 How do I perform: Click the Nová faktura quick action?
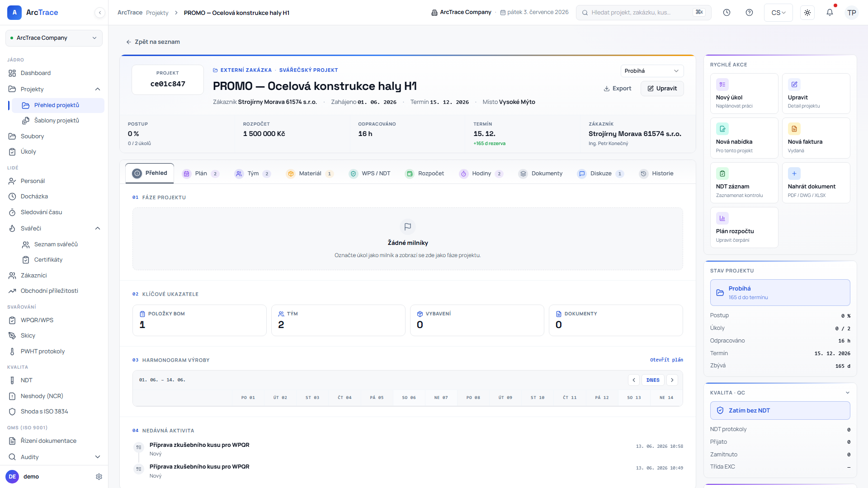coord(816,138)
